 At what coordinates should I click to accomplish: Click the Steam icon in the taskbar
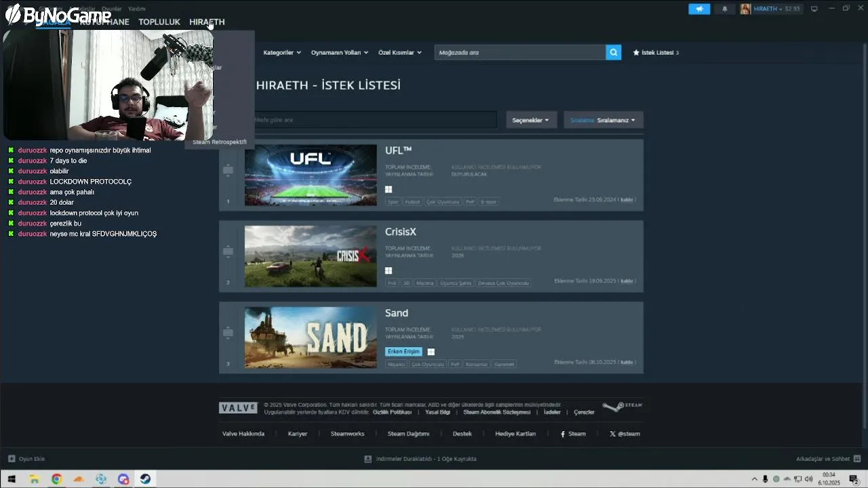point(145,479)
